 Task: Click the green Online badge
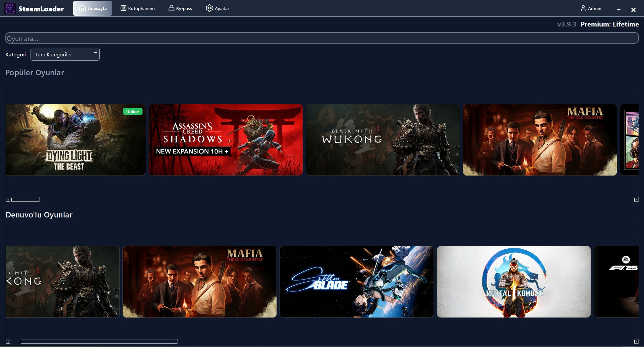133,111
